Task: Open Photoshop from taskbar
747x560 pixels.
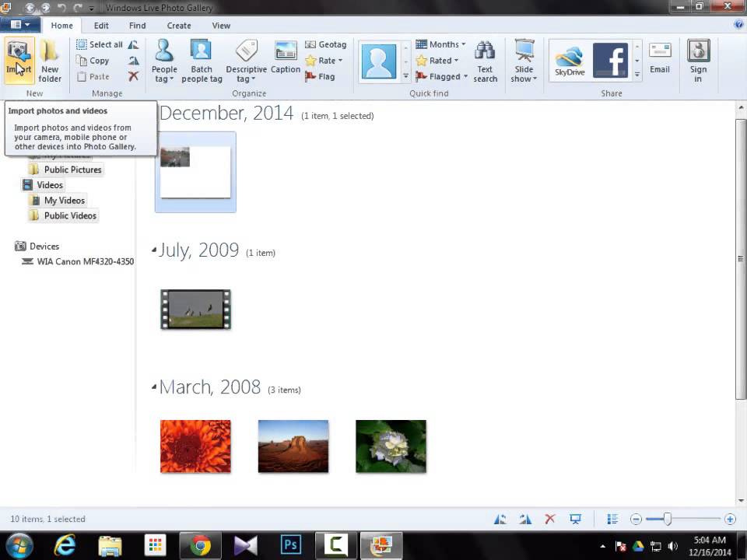Action: tap(290, 546)
